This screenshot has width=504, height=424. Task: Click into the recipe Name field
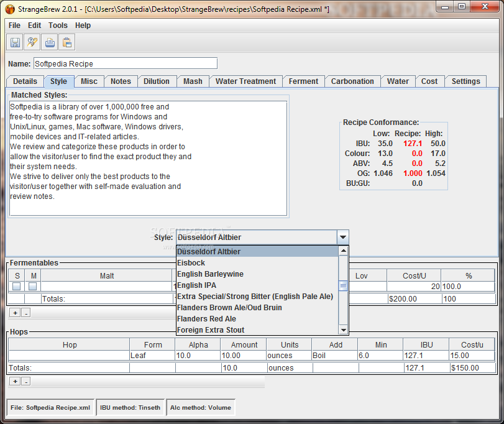126,63
